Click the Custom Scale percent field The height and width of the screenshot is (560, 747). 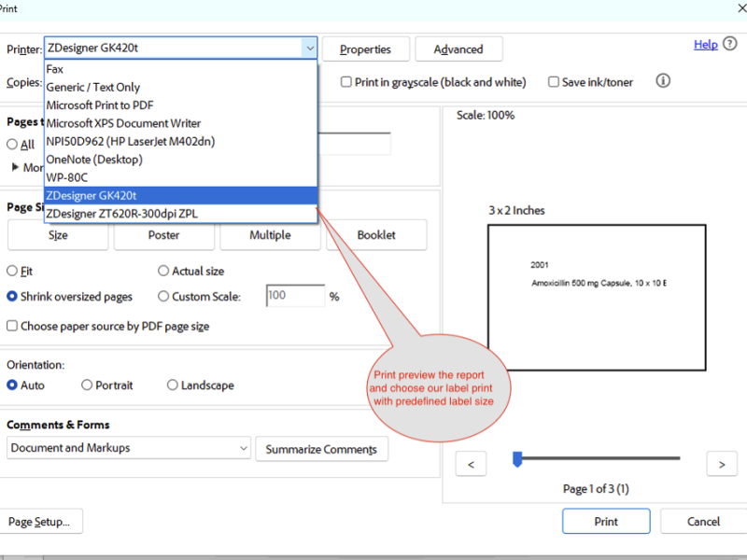point(295,296)
